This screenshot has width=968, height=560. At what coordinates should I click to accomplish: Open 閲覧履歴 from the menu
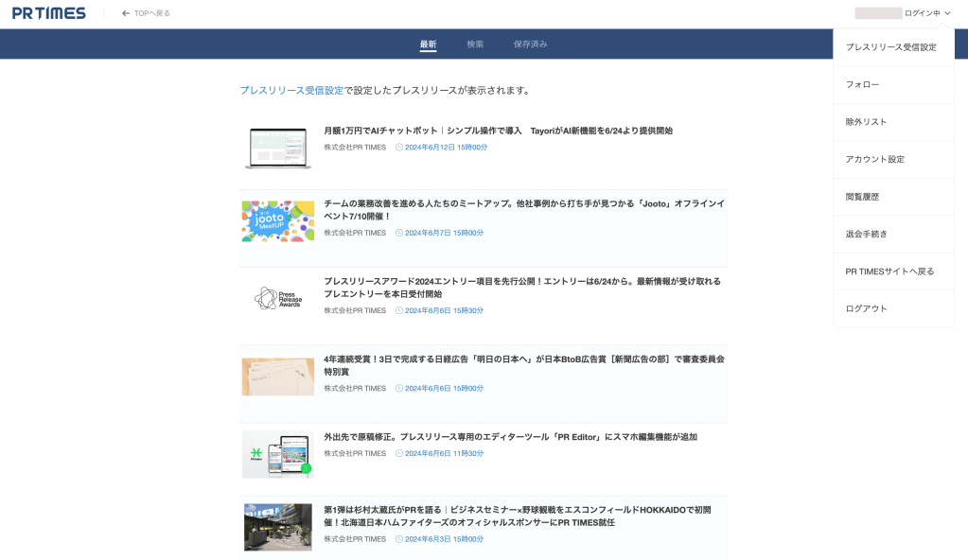(x=862, y=197)
